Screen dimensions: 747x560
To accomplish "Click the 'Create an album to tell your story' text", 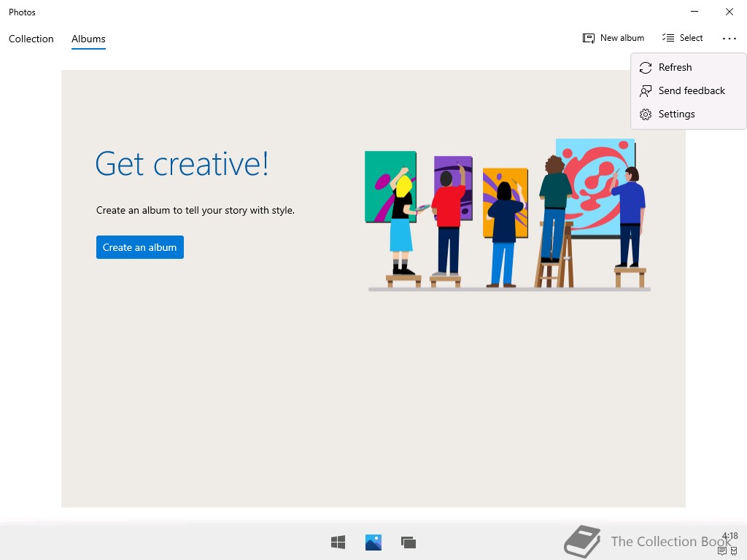I will click(196, 210).
